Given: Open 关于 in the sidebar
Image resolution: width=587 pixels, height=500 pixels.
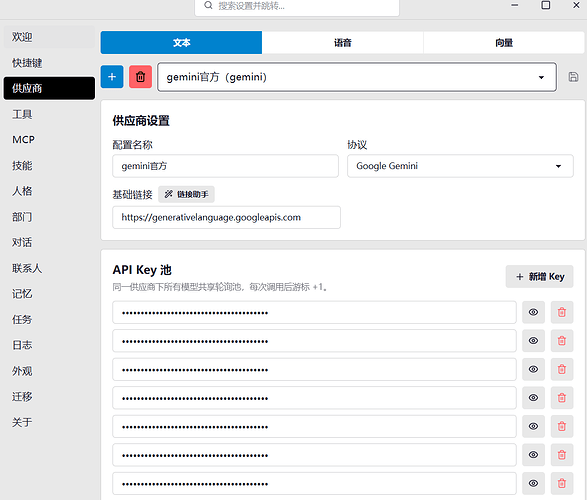Looking at the screenshot, I should click(x=49, y=422).
